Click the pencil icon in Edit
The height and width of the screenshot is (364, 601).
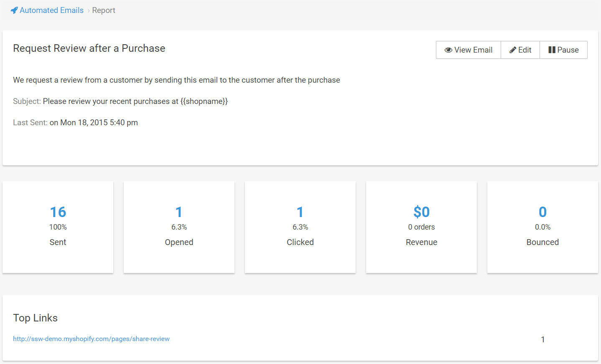513,50
